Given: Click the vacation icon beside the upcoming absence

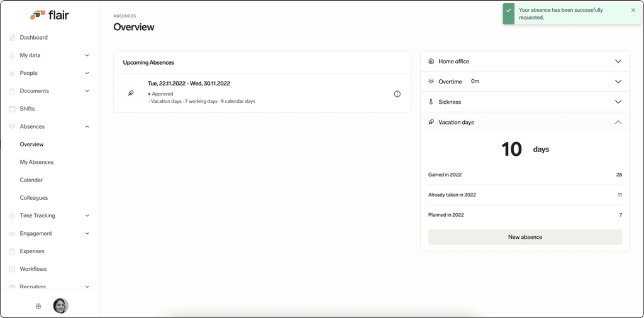Looking at the screenshot, I should coord(131,94).
